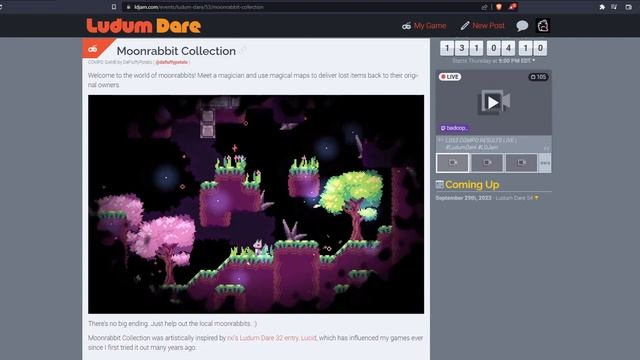Toggle the browser sidebar panel icon
Screen dimensions: 640x360
tap(614, 7)
